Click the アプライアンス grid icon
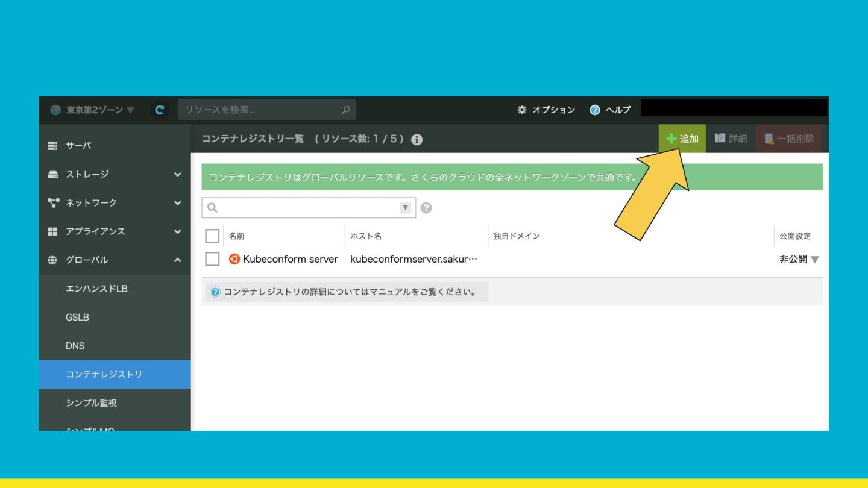 coord(52,231)
